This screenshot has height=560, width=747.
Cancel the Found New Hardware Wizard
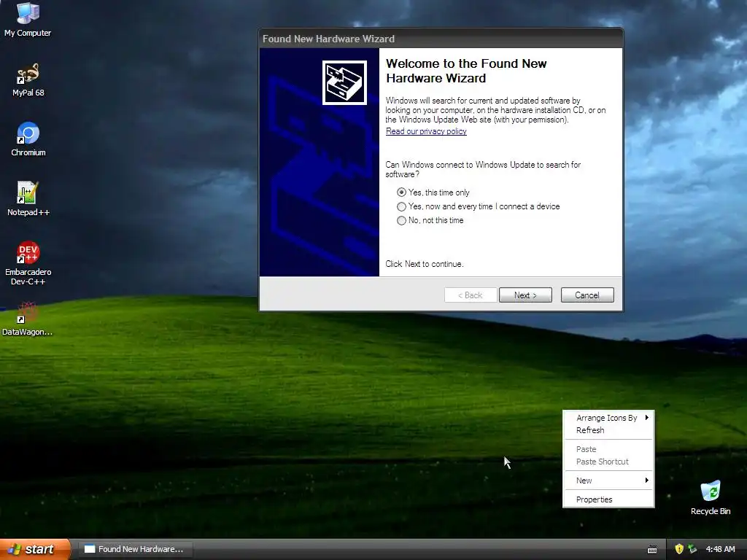click(x=587, y=295)
